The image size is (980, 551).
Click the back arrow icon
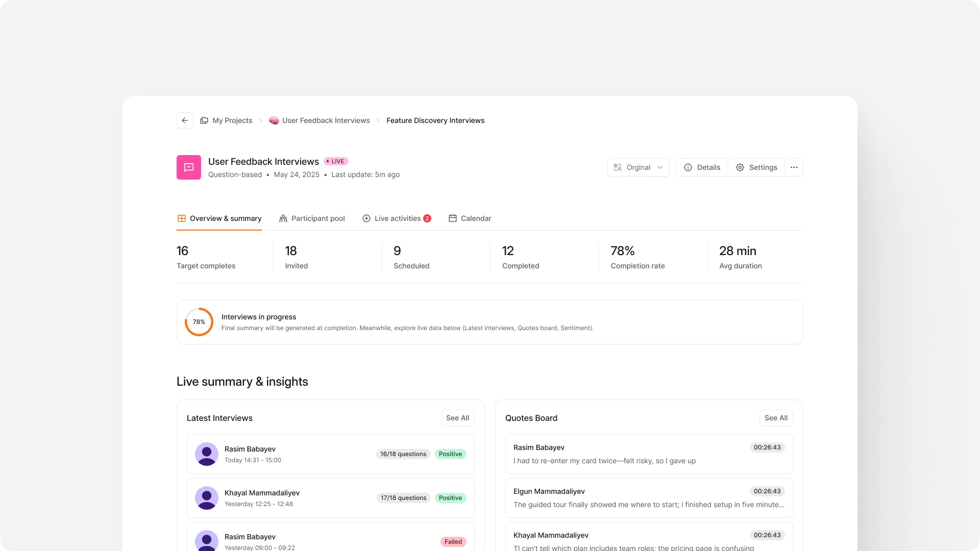point(185,120)
